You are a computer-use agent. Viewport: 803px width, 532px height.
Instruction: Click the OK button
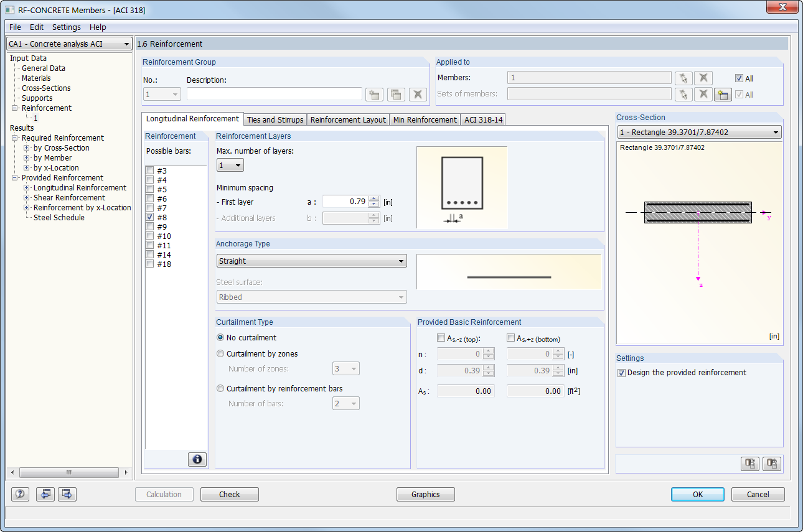pos(698,495)
